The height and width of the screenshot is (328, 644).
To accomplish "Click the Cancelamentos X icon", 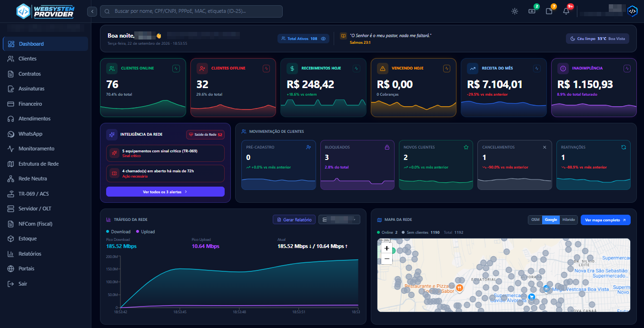I will click(x=545, y=148).
